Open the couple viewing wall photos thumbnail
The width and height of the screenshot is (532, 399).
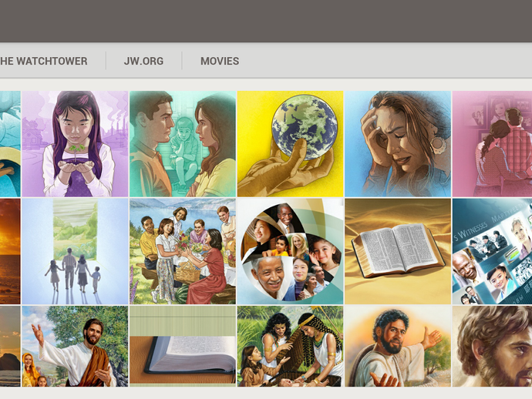pyautogui.click(x=493, y=144)
